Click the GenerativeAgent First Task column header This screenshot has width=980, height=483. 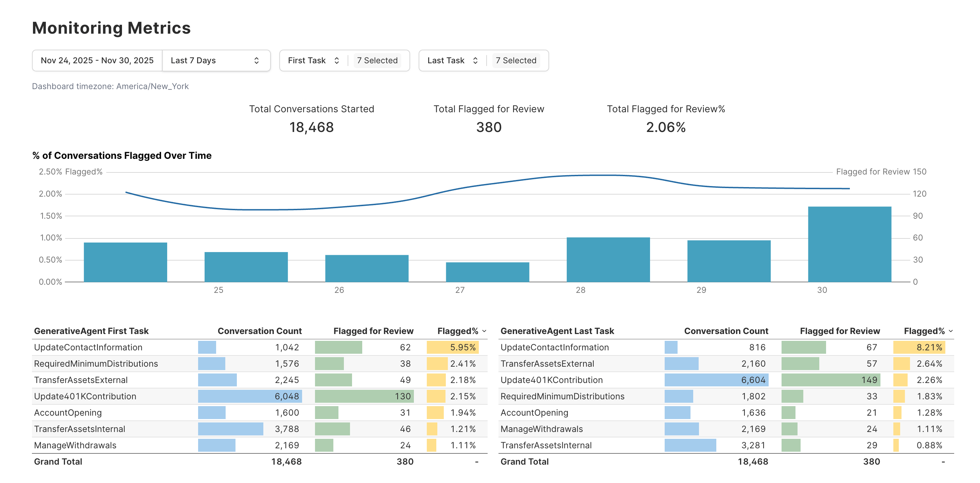coord(91,331)
